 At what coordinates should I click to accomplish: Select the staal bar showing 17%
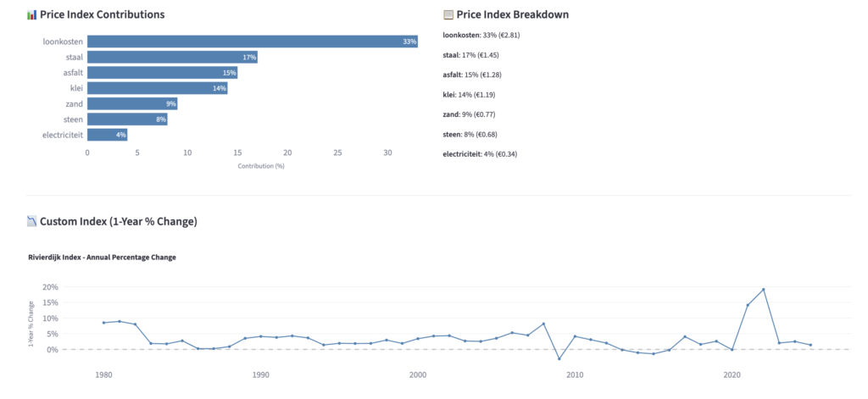point(172,57)
